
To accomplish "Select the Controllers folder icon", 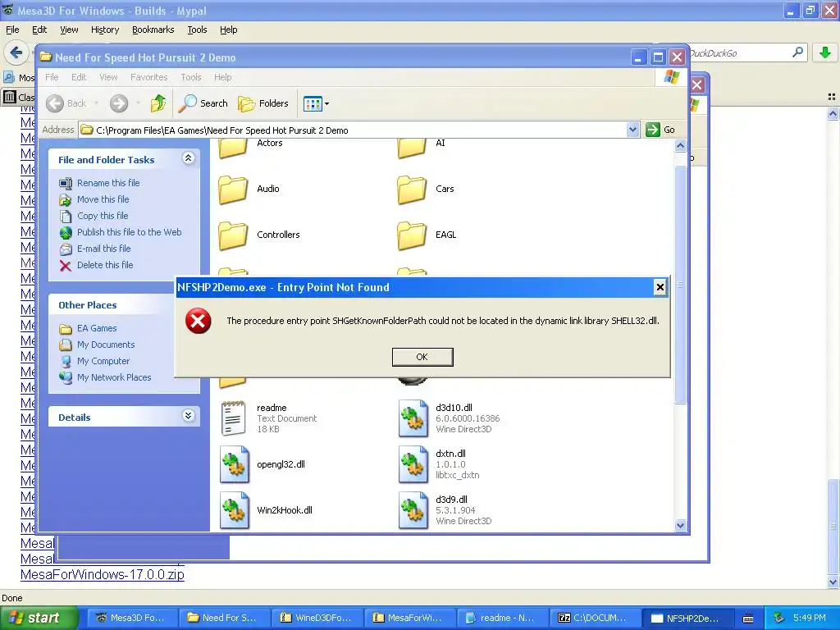I will (233, 235).
